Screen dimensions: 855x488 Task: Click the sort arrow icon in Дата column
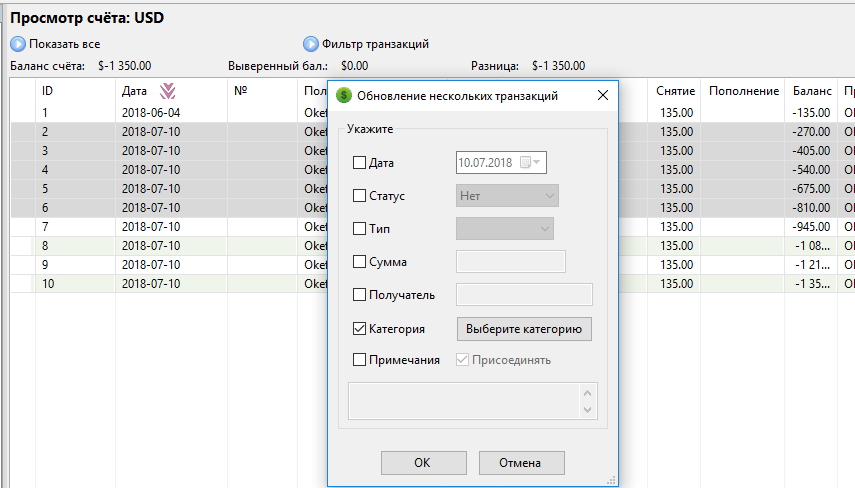pyautogui.click(x=167, y=91)
